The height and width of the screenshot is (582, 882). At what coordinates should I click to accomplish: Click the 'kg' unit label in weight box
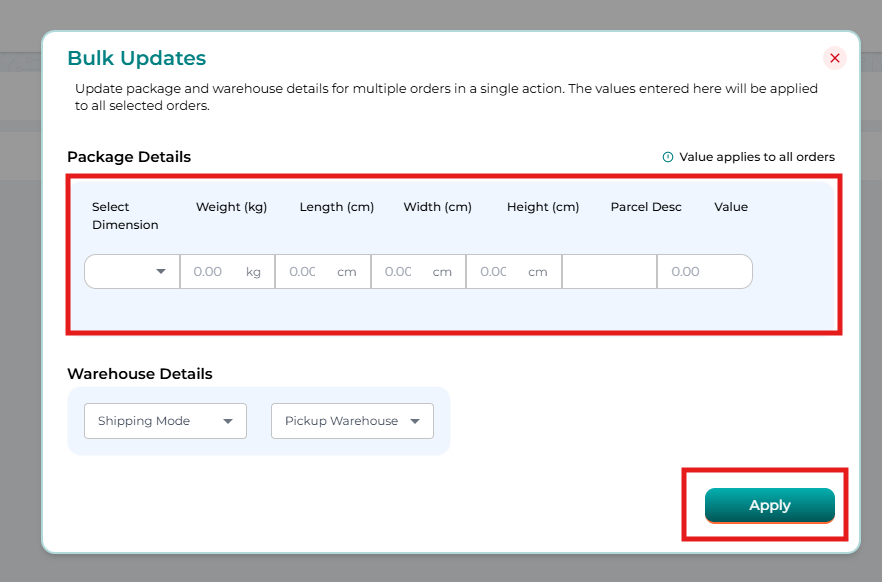pos(254,272)
